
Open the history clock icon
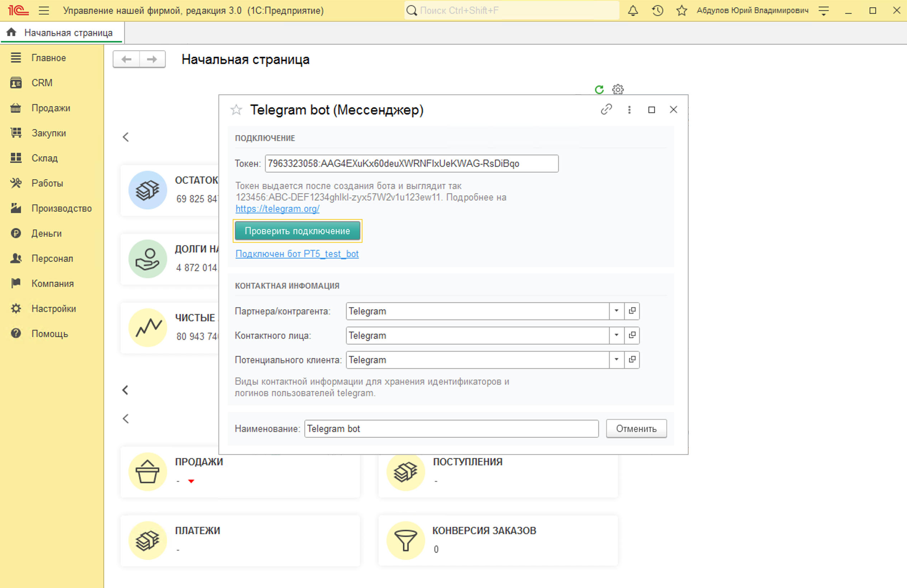point(657,11)
